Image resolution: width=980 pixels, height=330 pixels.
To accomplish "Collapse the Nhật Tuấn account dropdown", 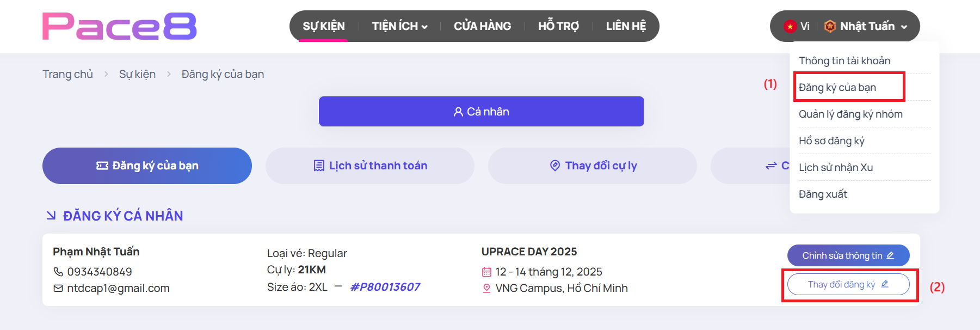I will tap(904, 27).
